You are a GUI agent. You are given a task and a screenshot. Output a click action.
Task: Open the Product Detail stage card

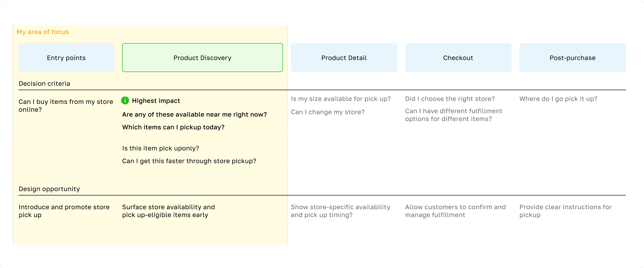click(344, 58)
